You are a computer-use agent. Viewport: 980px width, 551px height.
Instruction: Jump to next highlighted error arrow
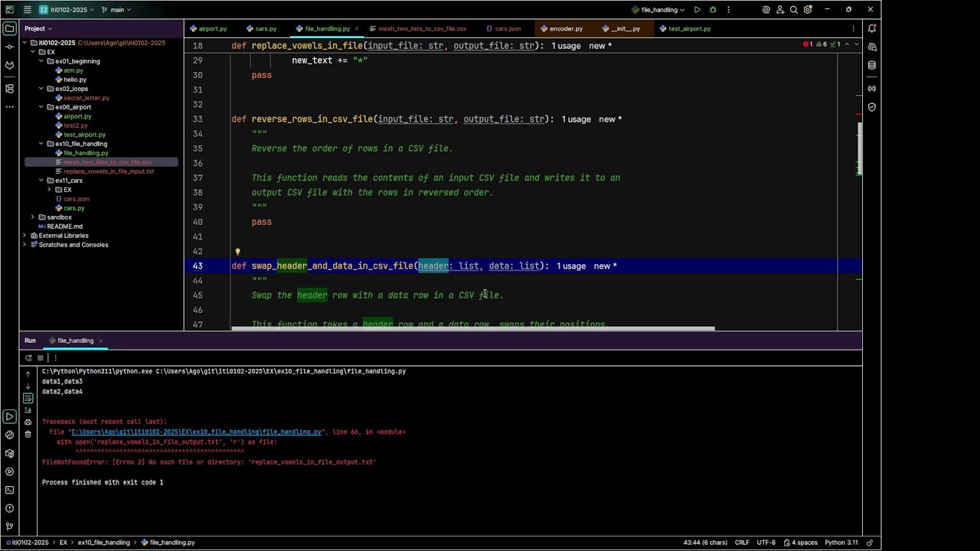tap(856, 44)
